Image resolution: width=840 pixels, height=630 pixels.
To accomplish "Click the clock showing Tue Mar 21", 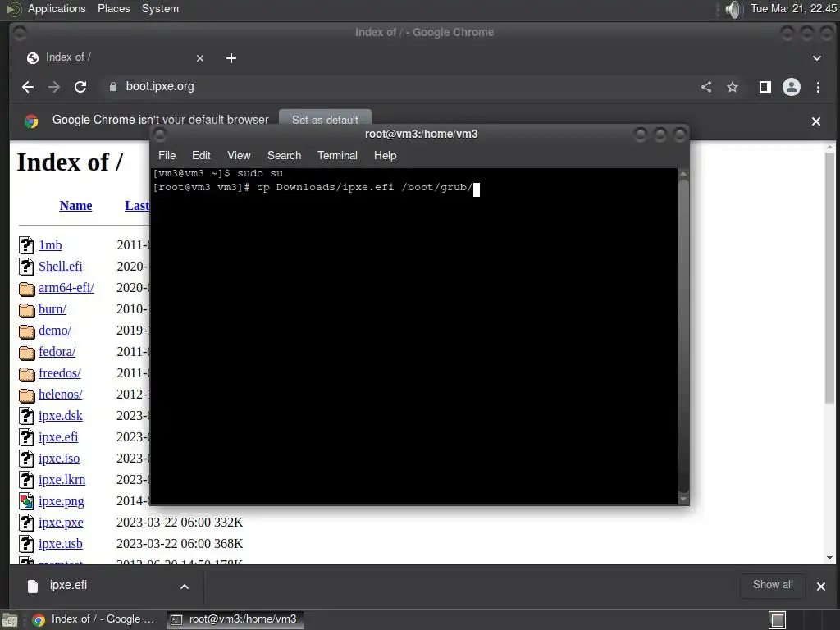I will pyautogui.click(x=793, y=8).
